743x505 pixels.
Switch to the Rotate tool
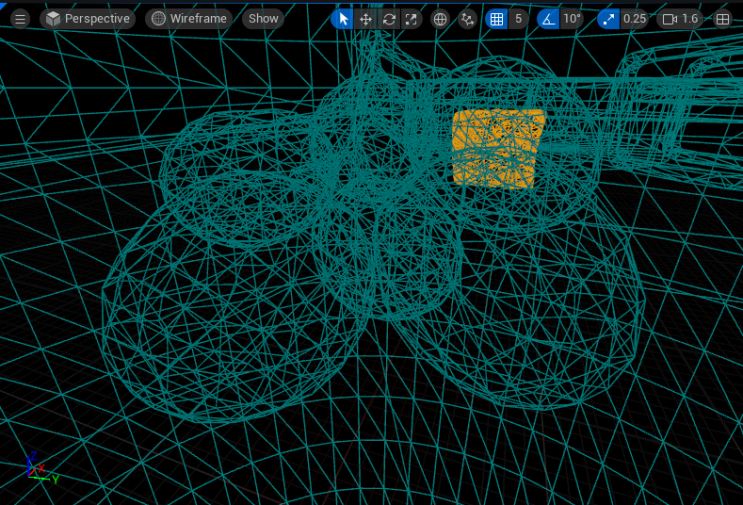click(x=389, y=18)
